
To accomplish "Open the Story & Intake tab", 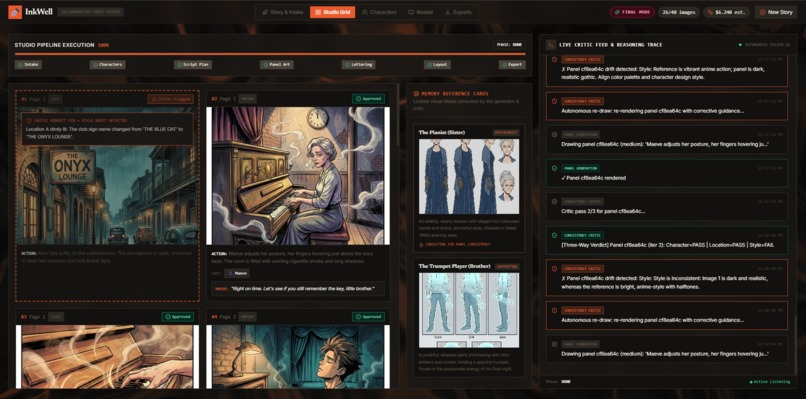I will click(x=283, y=12).
